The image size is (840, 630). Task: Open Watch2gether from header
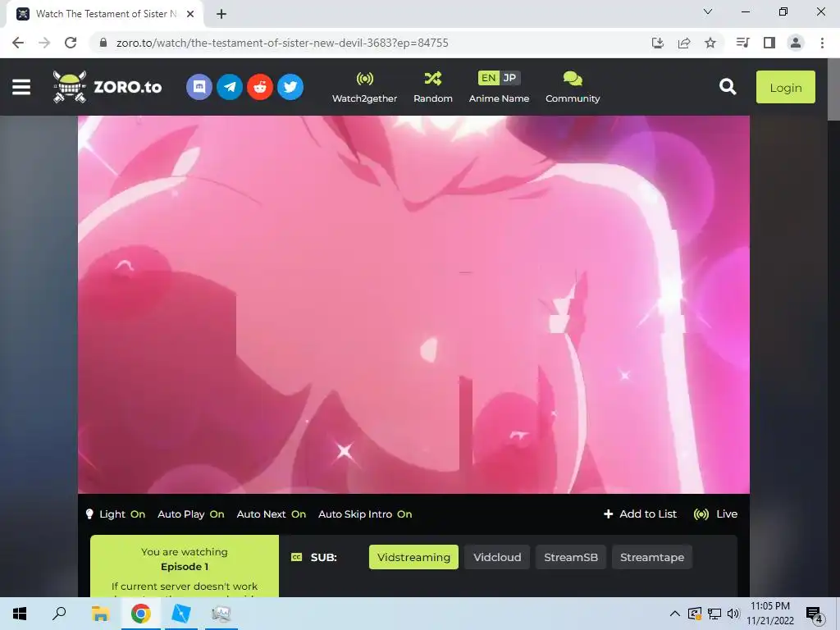click(x=365, y=87)
